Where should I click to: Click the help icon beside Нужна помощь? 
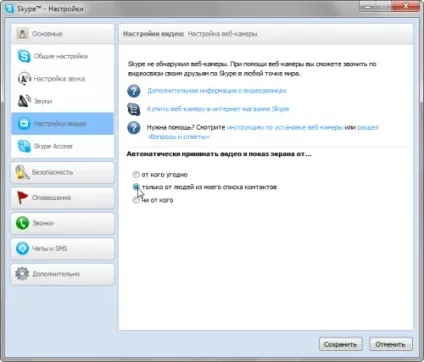(x=134, y=128)
